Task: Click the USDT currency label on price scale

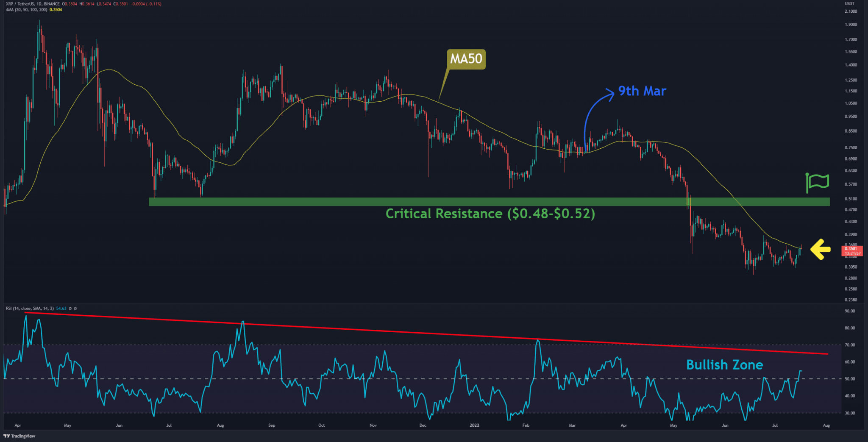Action: click(849, 4)
